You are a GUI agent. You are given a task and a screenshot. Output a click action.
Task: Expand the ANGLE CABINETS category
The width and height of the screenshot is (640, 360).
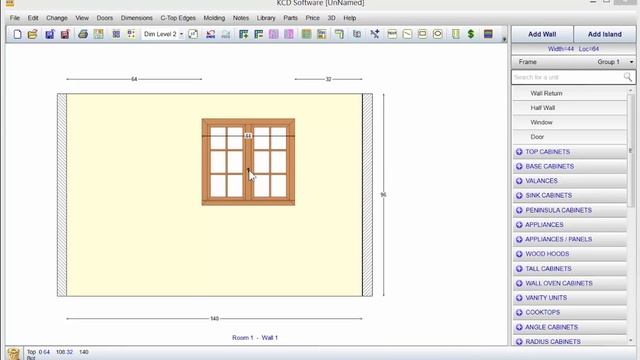click(x=570, y=327)
